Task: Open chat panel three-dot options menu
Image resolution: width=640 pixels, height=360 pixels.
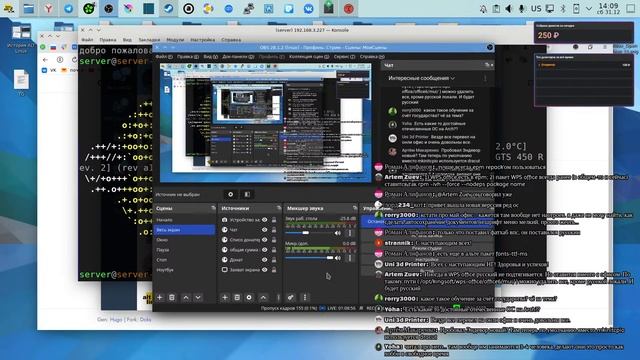Action: (x=485, y=78)
